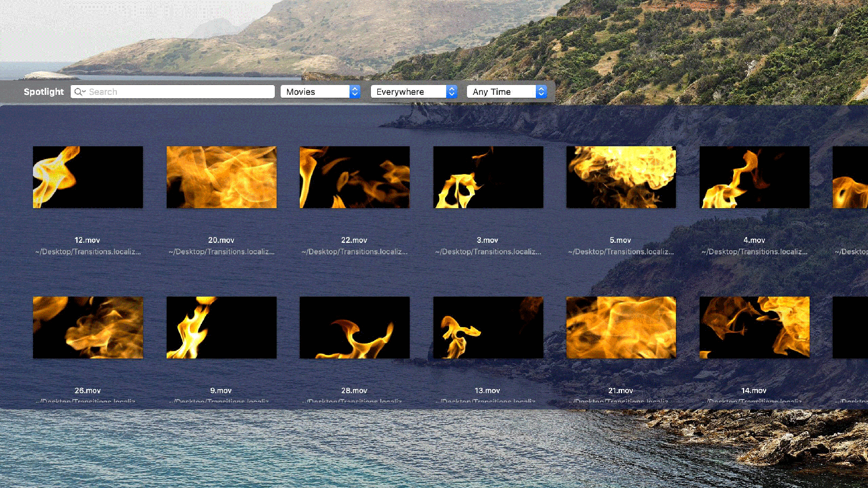This screenshot has width=868, height=488.
Task: Select the 20.mov video thumbnail
Action: (221, 177)
